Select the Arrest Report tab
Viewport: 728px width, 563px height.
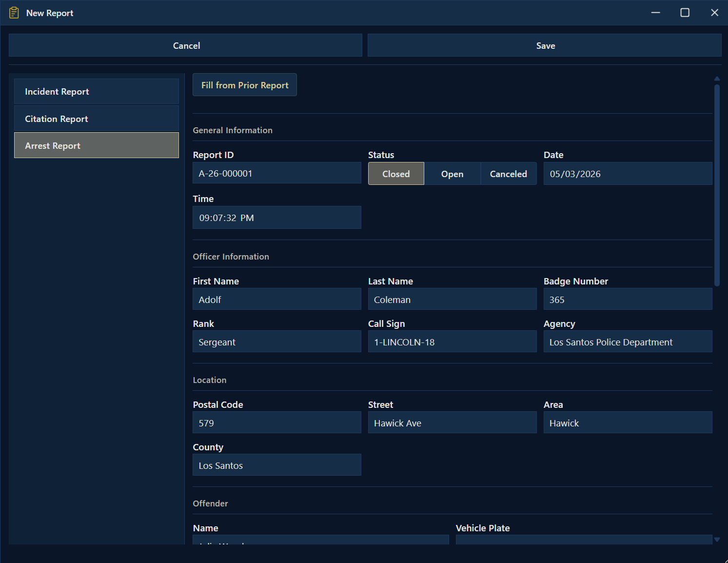97,145
